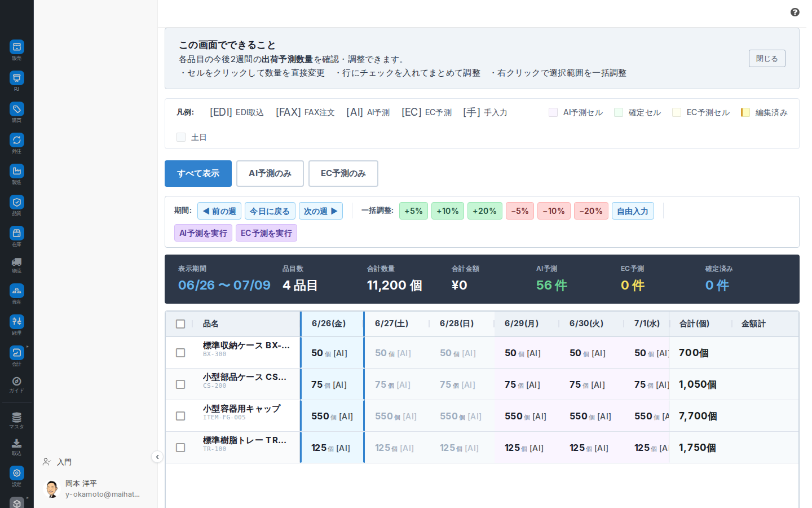Go to previous week with ◀ 前の週
812x508 pixels.
219,211
